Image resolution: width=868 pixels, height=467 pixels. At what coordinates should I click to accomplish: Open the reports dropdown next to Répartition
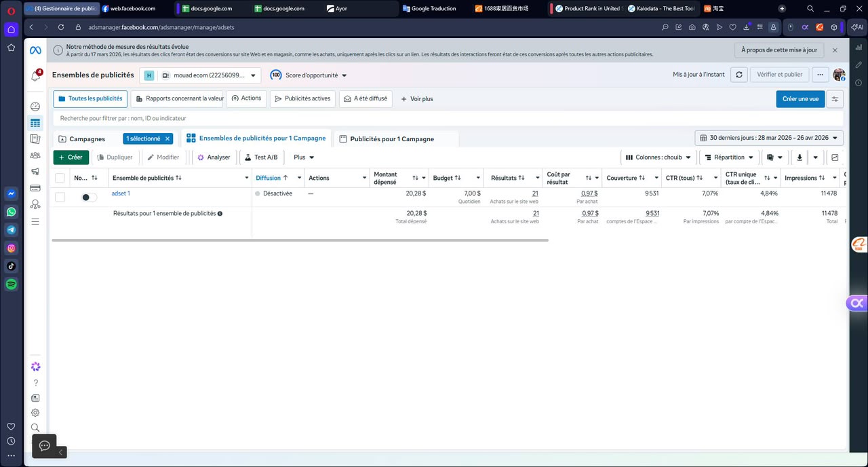774,157
